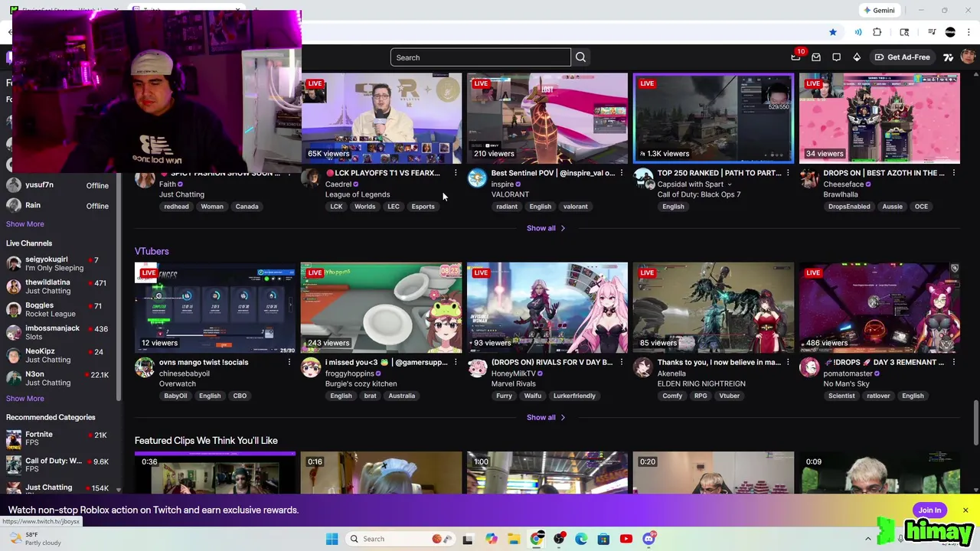Open options menu for inspire stream card

click(622, 173)
